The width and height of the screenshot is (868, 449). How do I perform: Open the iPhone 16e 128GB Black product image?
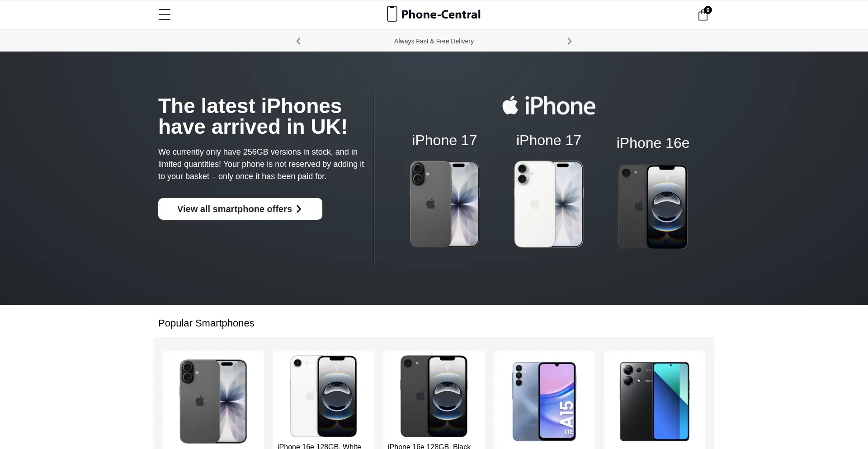click(434, 396)
